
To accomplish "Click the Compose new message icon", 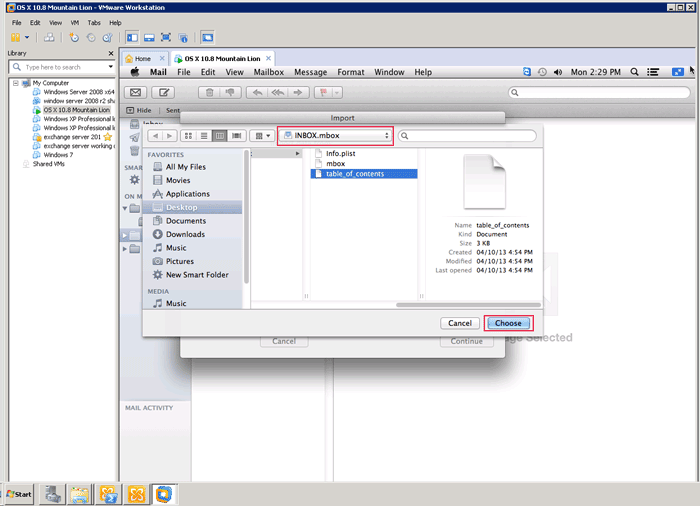I will [x=163, y=92].
